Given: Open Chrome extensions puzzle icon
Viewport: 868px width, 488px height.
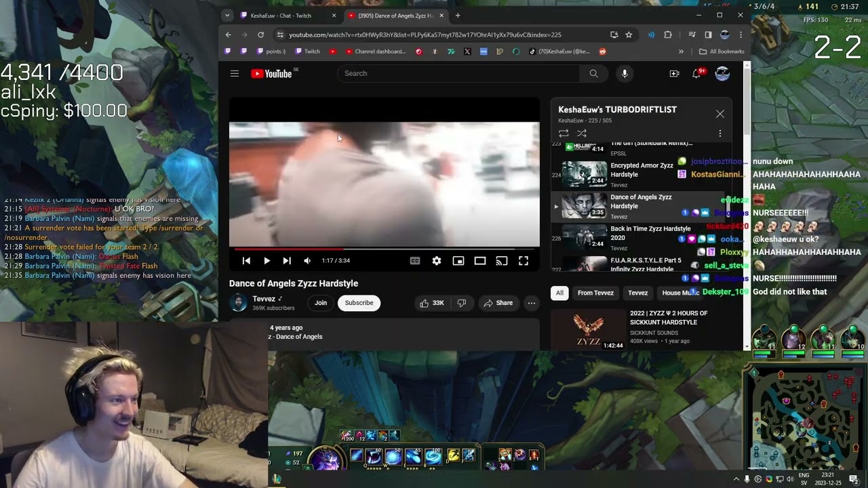Looking at the screenshot, I should point(668,35).
